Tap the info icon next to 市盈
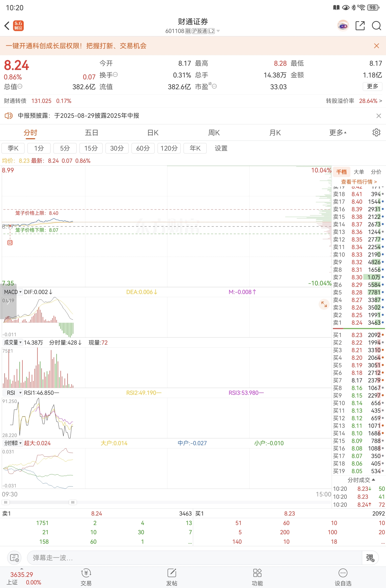The height and width of the screenshot is (588, 386). pos(214,86)
